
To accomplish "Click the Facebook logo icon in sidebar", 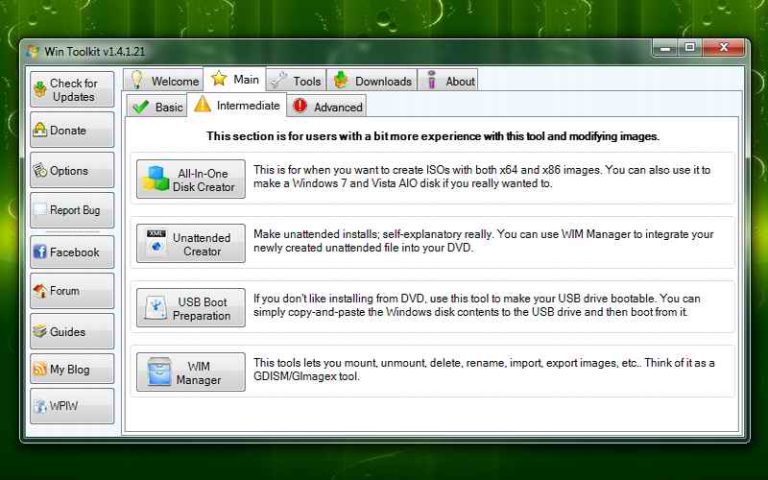I will tap(41, 252).
